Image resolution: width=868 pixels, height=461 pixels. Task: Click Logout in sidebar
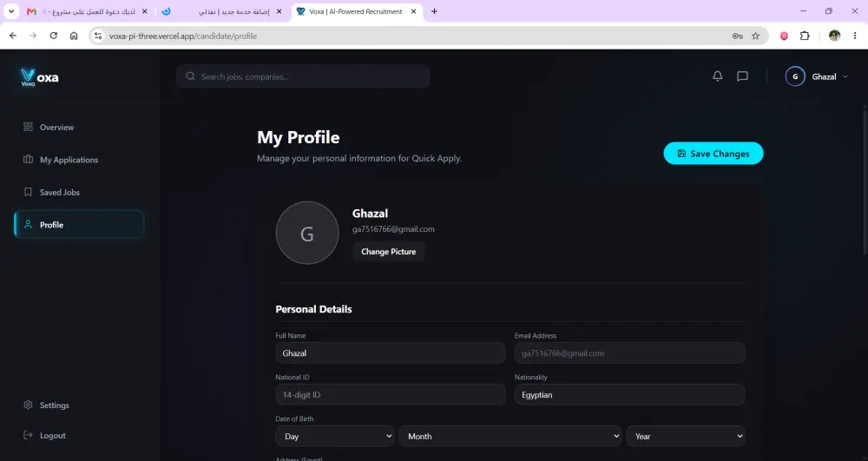(x=79, y=435)
